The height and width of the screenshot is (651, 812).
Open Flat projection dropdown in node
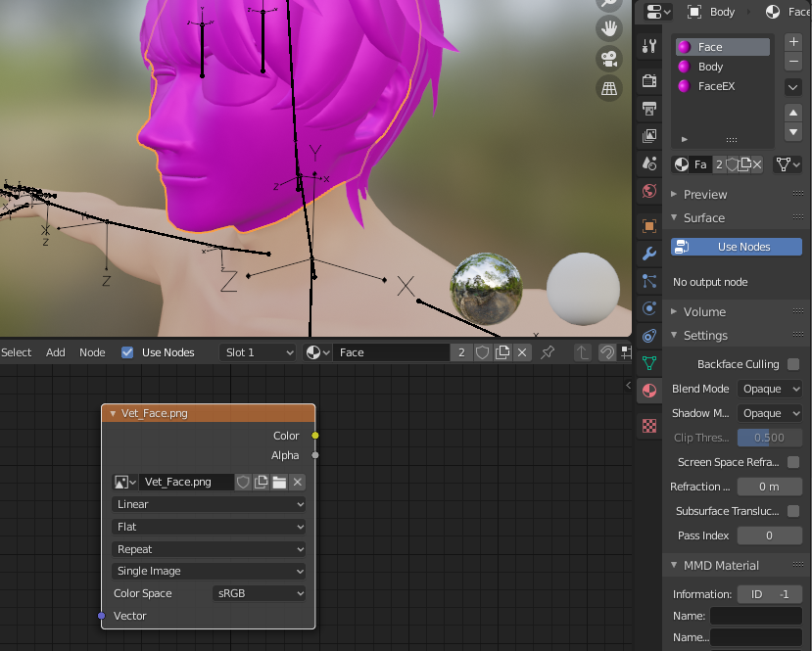coord(209,527)
